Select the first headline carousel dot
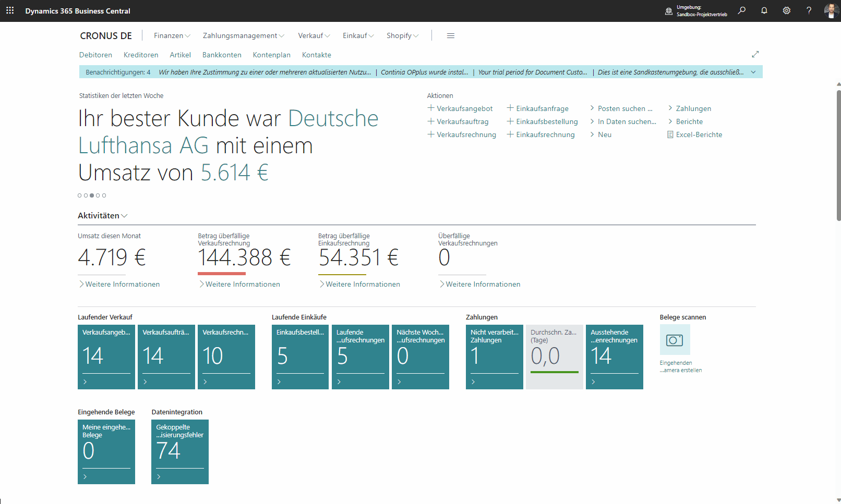This screenshot has height=504, width=841. [x=80, y=195]
